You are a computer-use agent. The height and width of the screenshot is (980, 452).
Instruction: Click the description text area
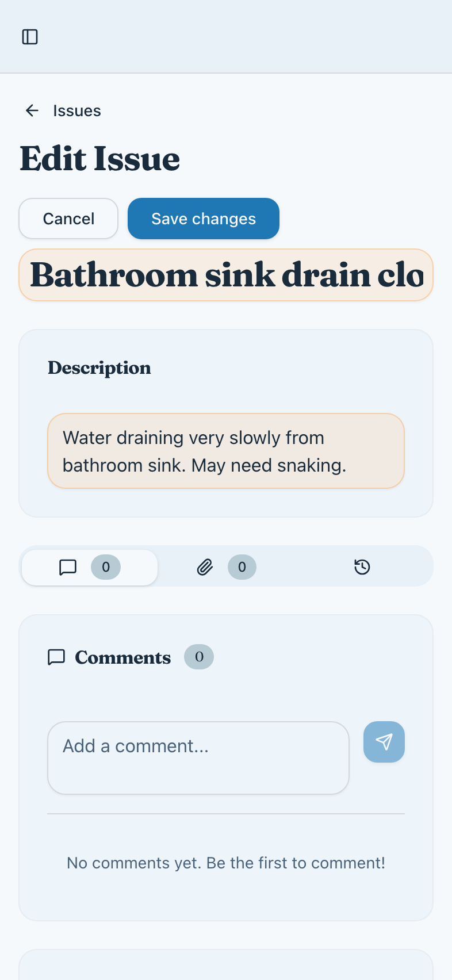[x=225, y=451]
